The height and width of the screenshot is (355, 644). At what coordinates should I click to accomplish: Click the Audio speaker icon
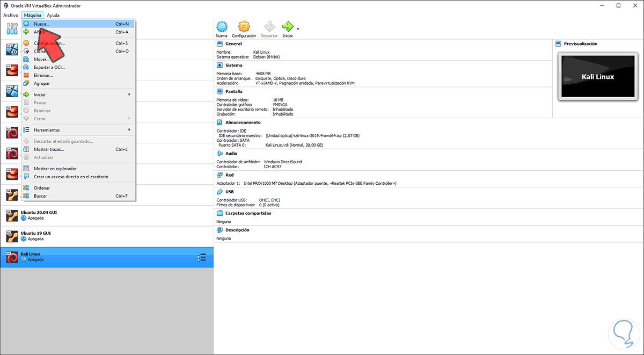(220, 153)
